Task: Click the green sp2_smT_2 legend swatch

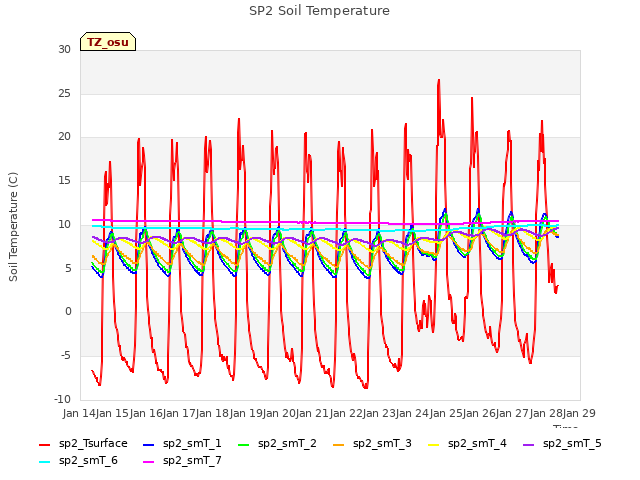Action: [x=244, y=445]
